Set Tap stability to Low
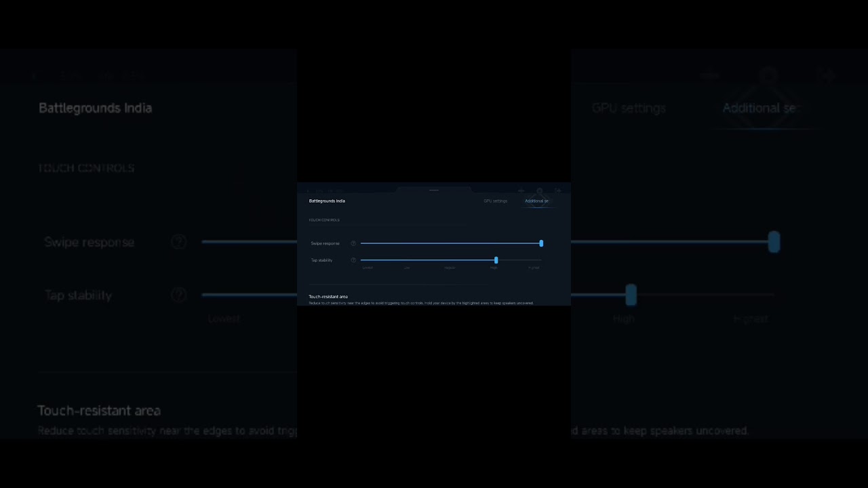 [407, 268]
